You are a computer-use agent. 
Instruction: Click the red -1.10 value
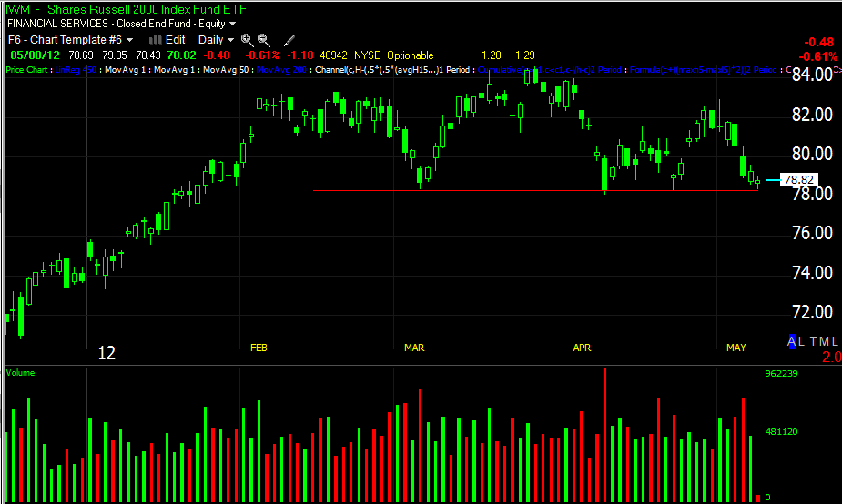tap(300, 55)
